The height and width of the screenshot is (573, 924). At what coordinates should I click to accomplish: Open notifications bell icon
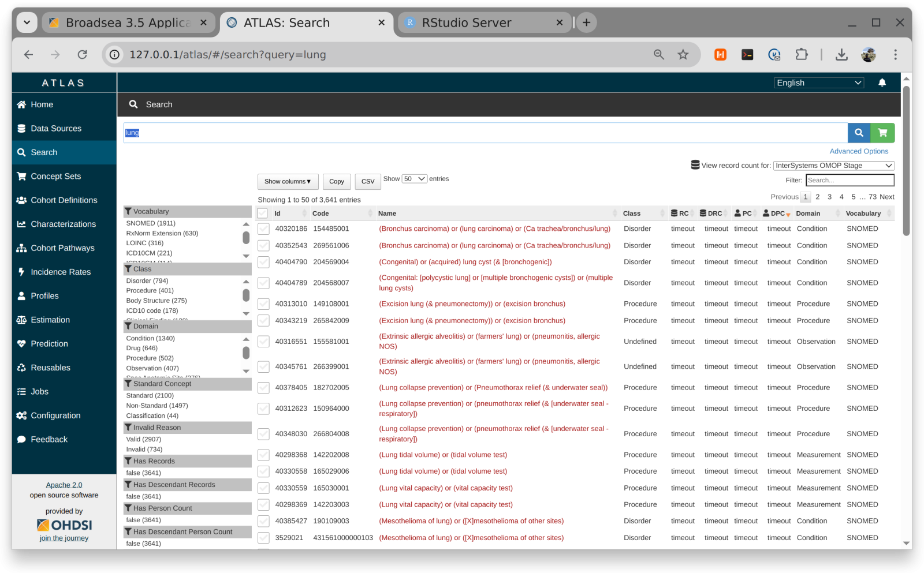coord(882,83)
